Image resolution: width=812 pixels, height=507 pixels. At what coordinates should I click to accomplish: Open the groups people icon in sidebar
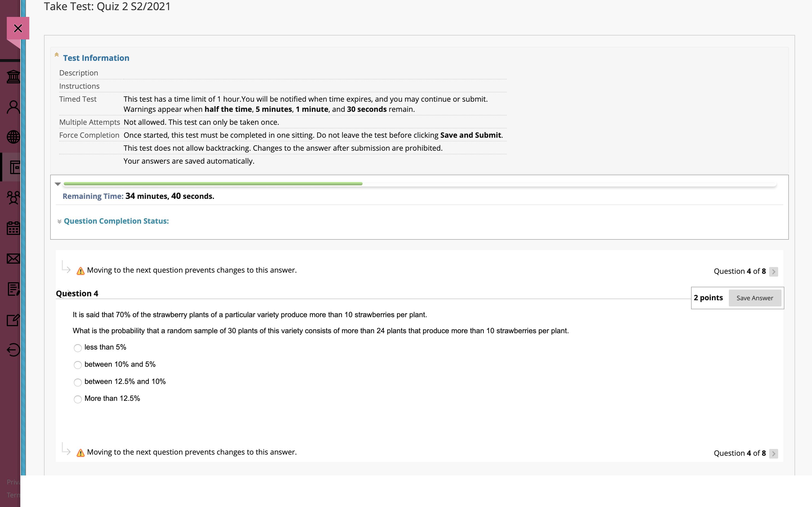coord(14,197)
